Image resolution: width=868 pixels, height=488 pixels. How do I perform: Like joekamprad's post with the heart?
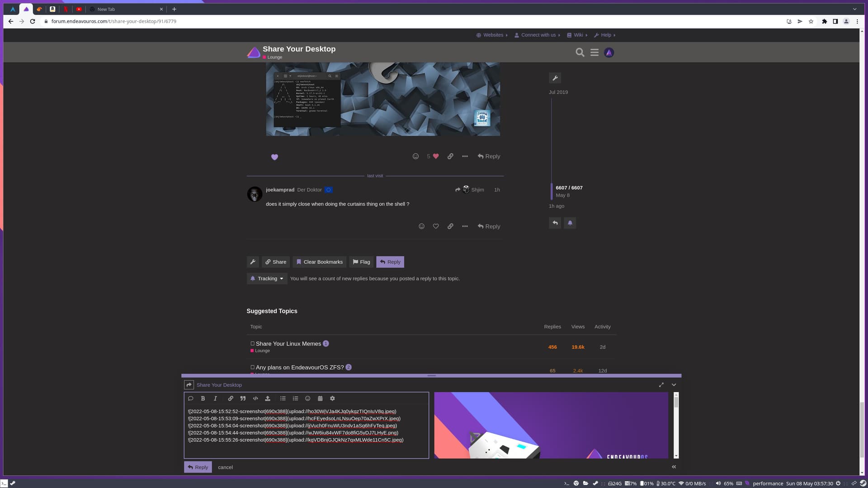[x=436, y=226]
